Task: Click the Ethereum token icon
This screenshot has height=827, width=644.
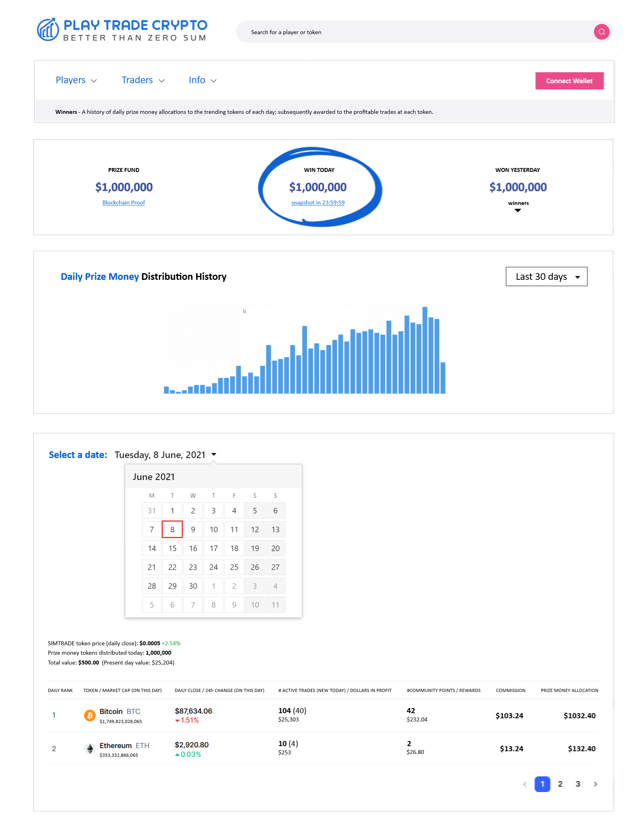Action: pos(90,749)
